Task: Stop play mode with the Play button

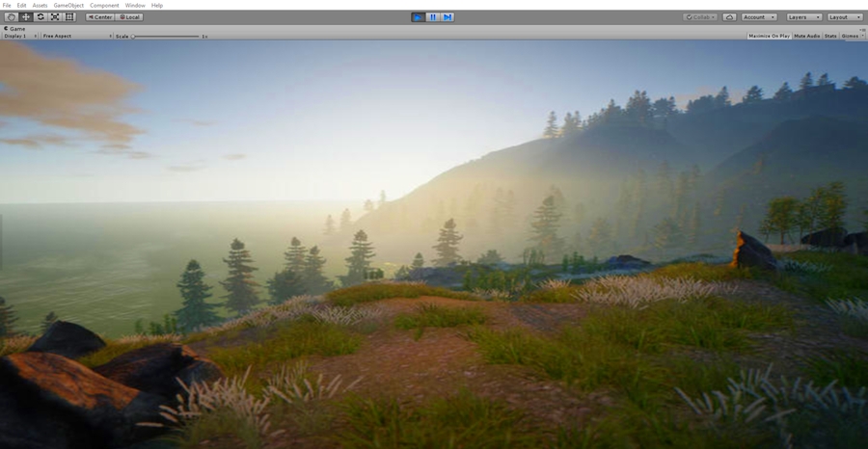Action: (x=418, y=17)
